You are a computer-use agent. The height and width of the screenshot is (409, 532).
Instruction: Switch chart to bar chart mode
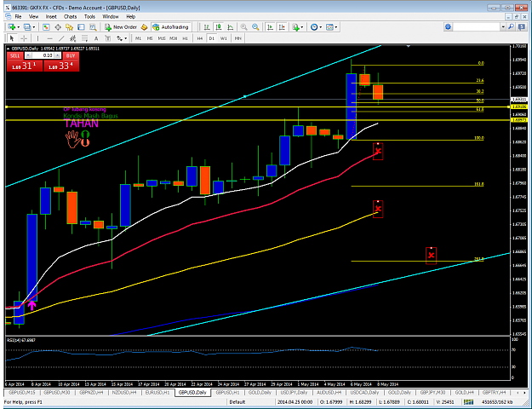coord(207,27)
